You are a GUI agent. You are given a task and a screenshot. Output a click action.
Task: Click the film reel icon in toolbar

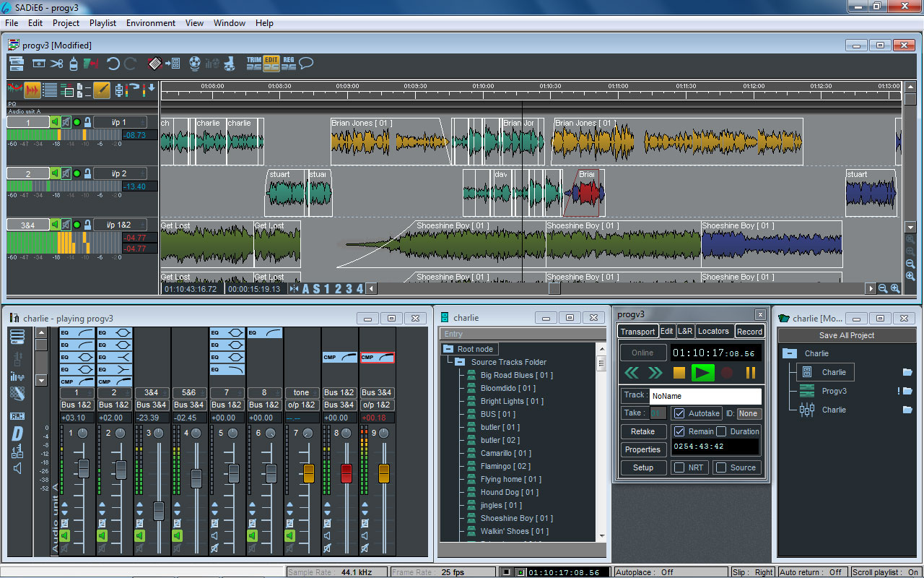(194, 64)
